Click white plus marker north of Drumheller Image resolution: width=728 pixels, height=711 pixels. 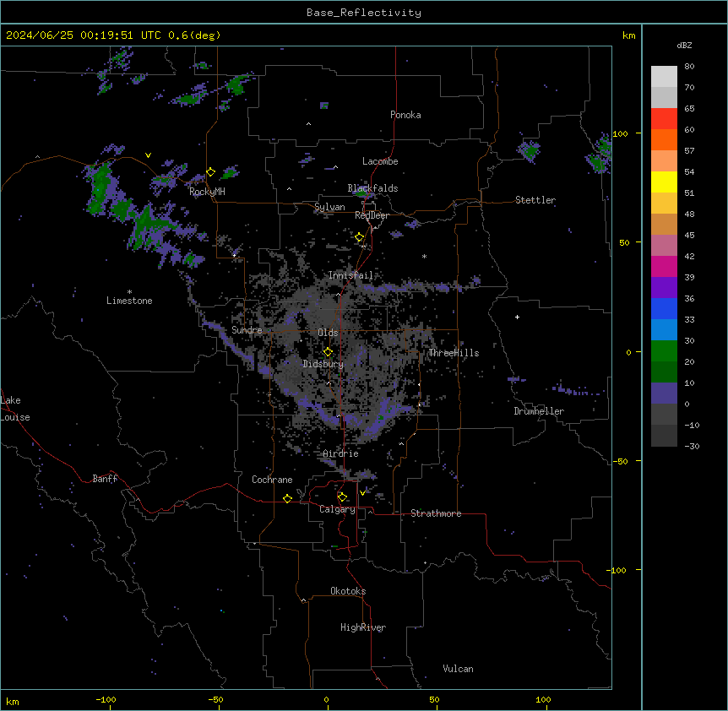click(517, 317)
